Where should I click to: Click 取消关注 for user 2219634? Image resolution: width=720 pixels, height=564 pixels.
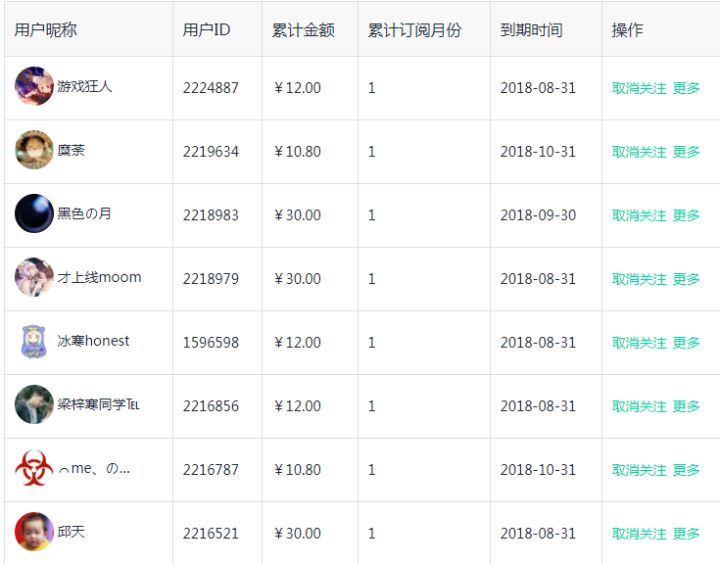(x=638, y=152)
